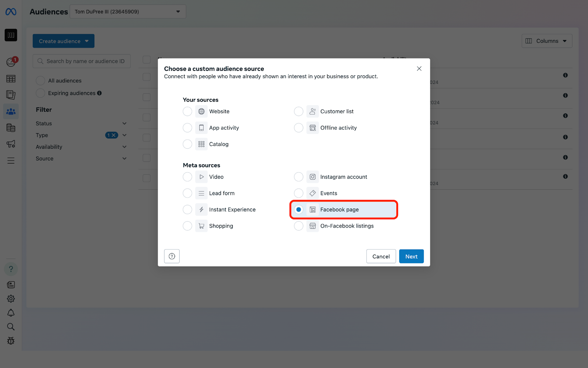
Task: Open the Tom DuPree III account dropdown
Action: (x=128, y=11)
